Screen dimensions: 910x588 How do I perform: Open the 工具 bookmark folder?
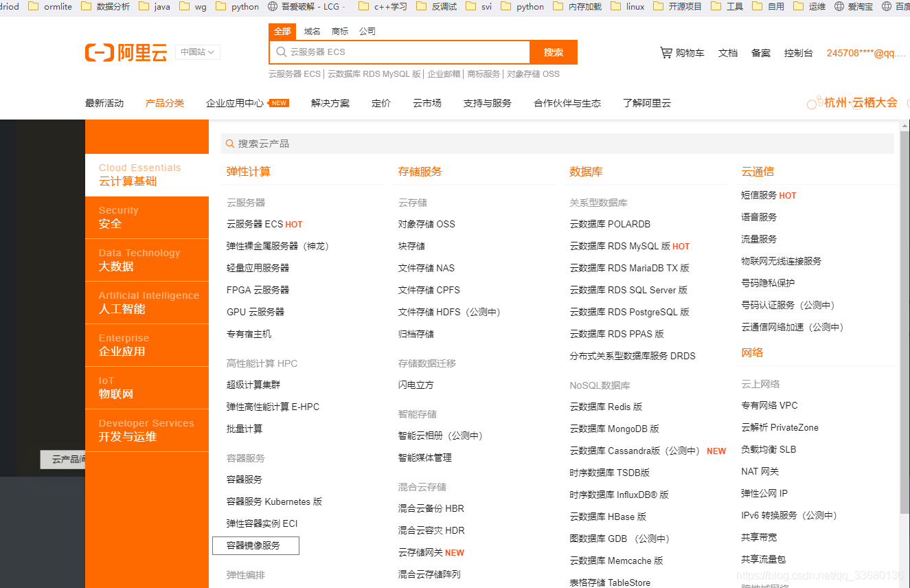point(727,6)
